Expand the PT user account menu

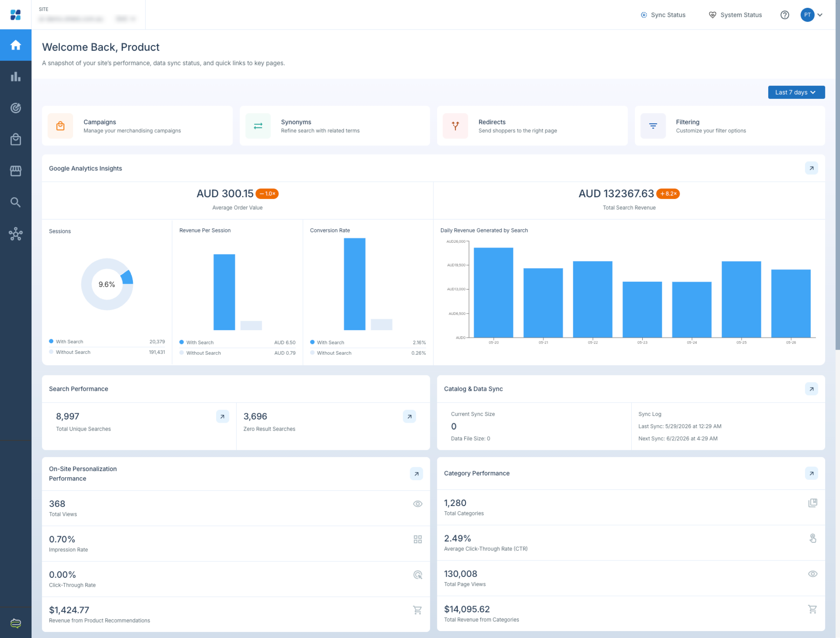coord(812,15)
